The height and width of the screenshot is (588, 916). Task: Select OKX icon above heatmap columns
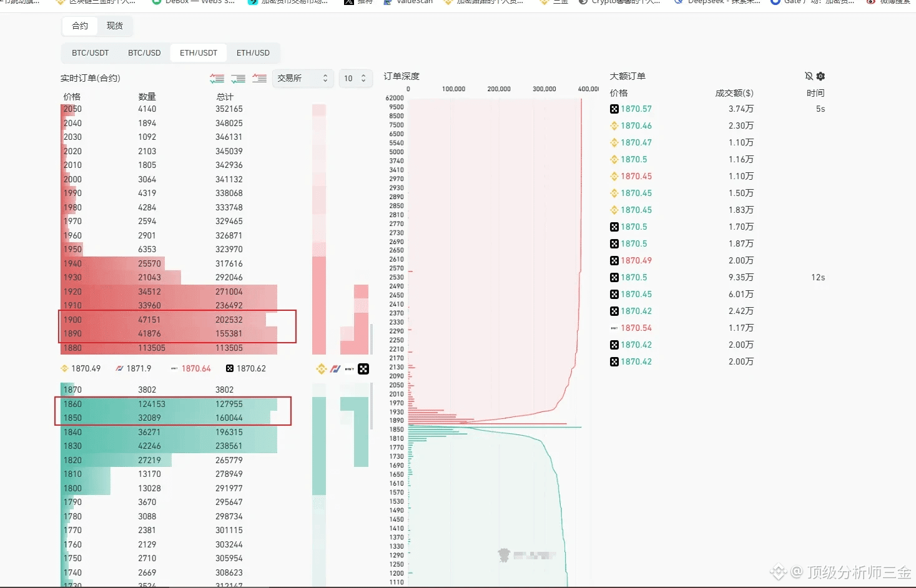coord(363,369)
